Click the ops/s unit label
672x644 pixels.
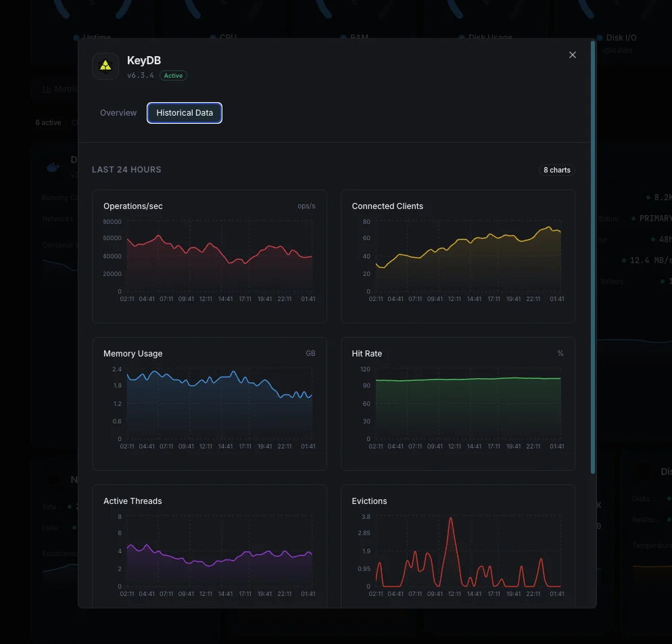pyautogui.click(x=306, y=206)
